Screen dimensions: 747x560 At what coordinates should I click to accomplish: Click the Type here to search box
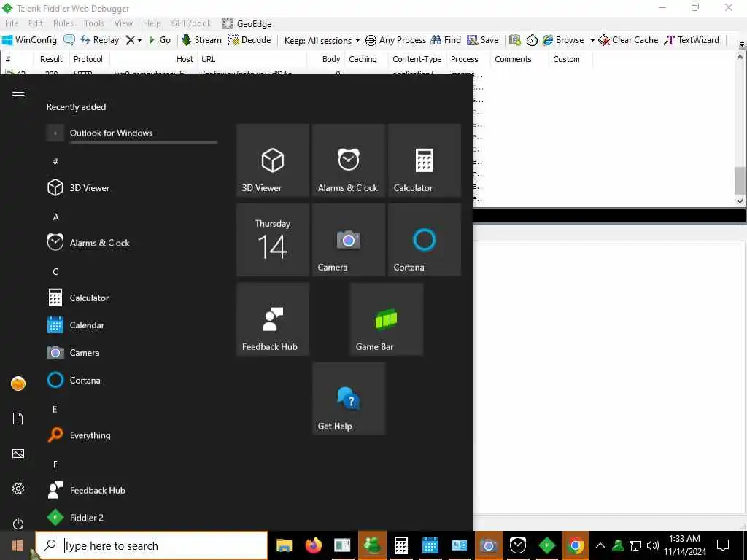tap(152, 545)
